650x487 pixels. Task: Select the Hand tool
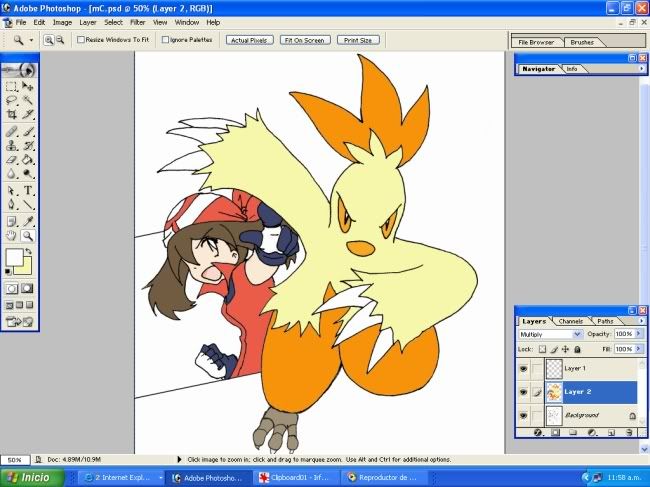point(11,236)
